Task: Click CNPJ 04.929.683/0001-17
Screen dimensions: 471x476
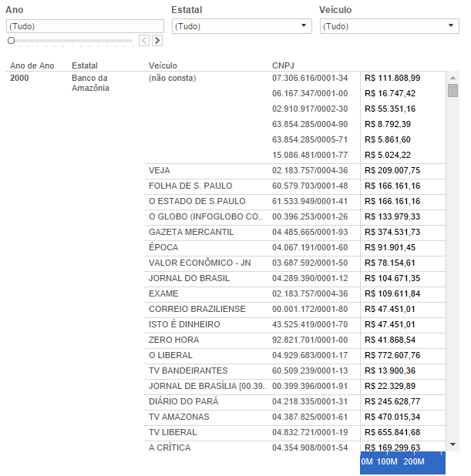Action: [310, 355]
